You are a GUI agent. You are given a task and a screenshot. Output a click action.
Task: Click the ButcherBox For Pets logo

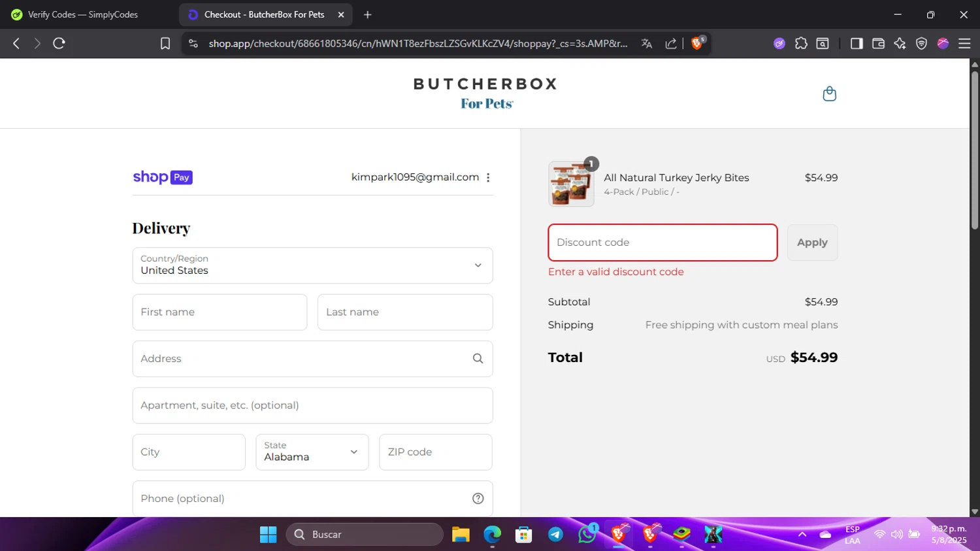tap(485, 93)
